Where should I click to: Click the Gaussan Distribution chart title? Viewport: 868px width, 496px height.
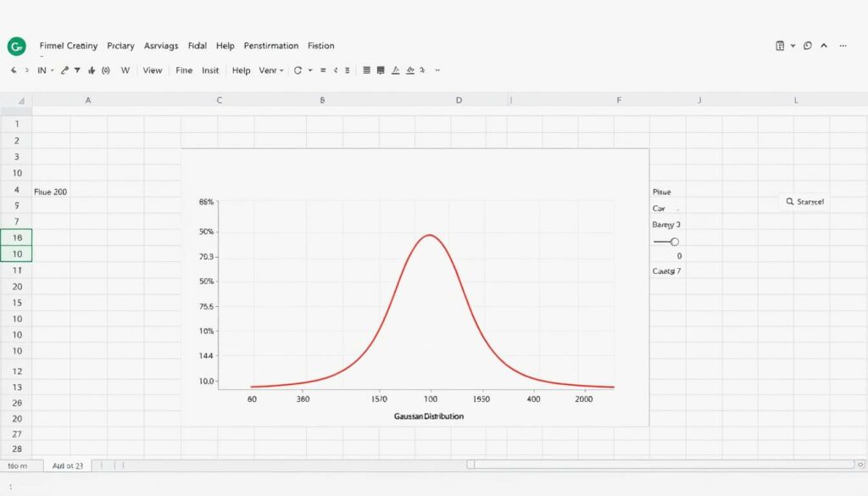coord(429,416)
